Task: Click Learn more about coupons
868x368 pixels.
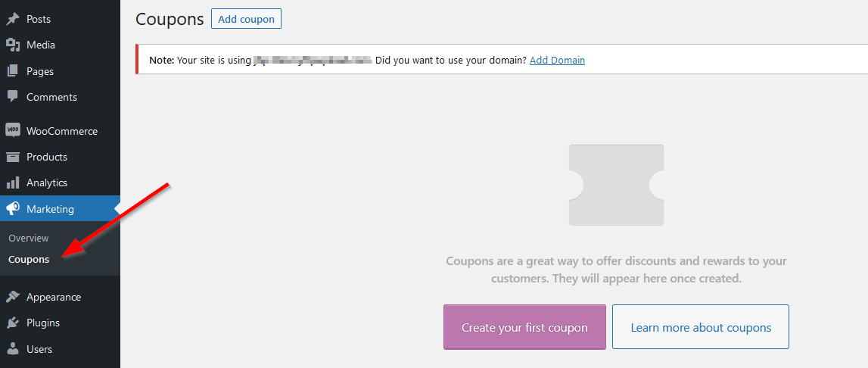Action: [x=701, y=327]
